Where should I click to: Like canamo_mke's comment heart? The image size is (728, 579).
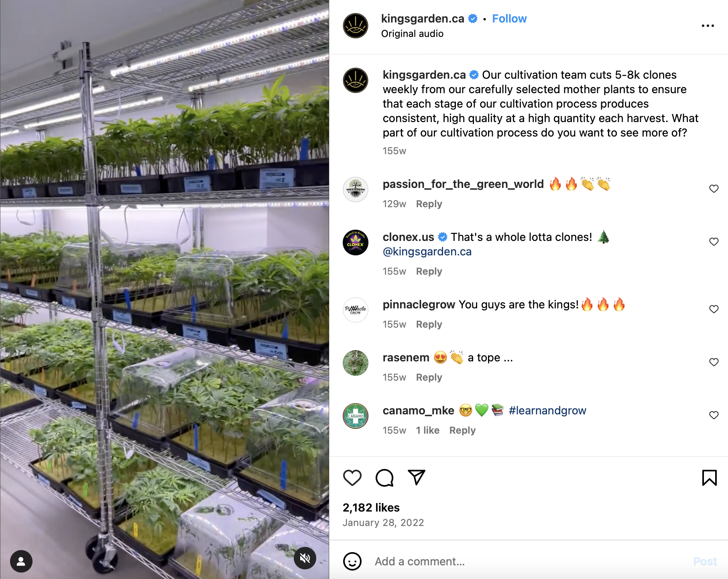pos(714,415)
